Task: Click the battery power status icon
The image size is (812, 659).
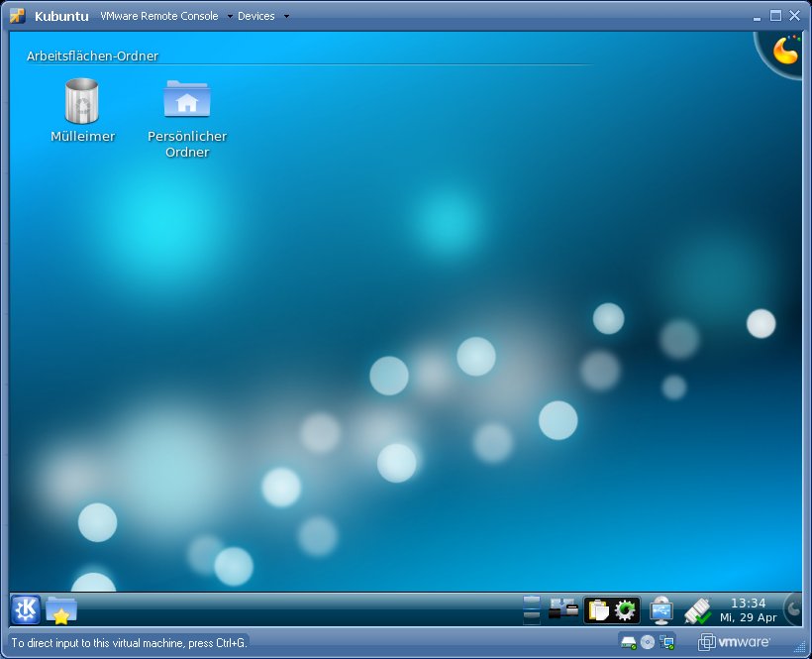Action: click(x=698, y=610)
